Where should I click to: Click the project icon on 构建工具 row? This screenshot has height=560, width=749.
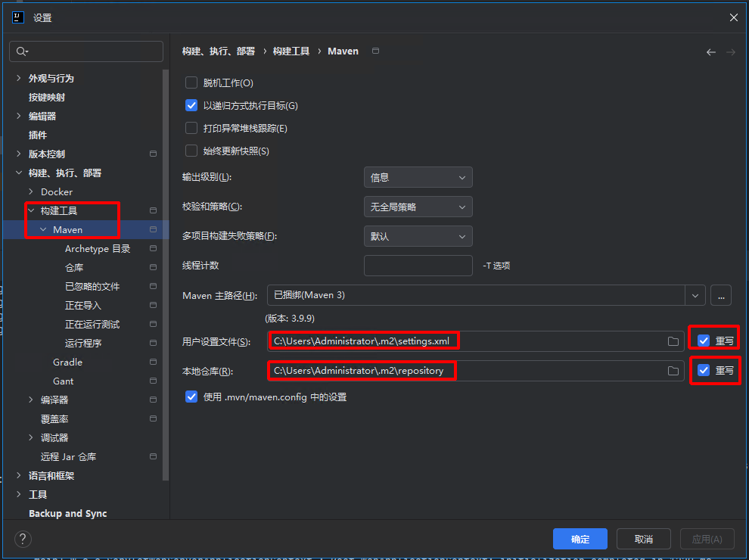click(x=153, y=210)
